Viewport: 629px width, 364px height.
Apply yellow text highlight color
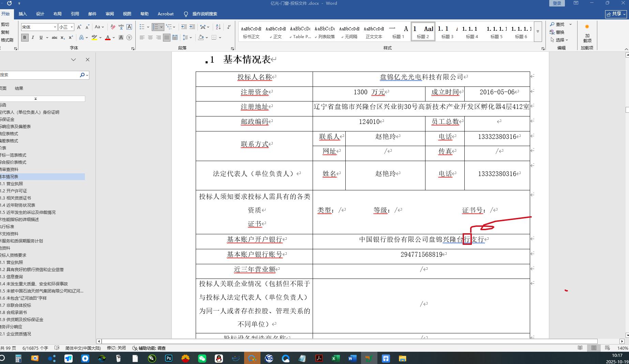tap(94, 37)
